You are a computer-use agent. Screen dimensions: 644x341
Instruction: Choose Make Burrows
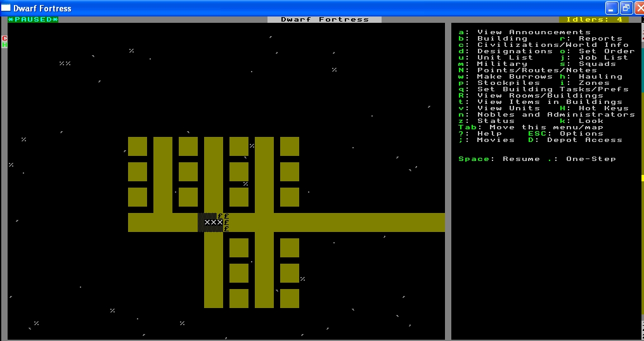tap(506, 77)
